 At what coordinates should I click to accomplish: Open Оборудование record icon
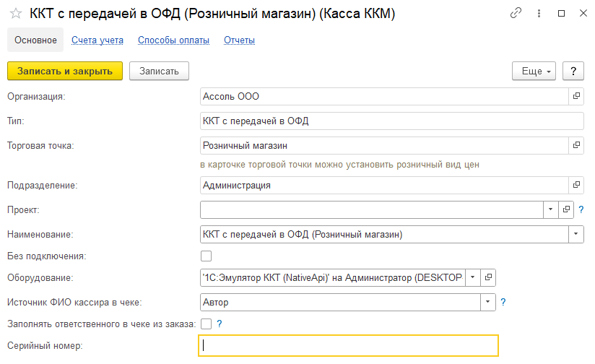(x=489, y=277)
